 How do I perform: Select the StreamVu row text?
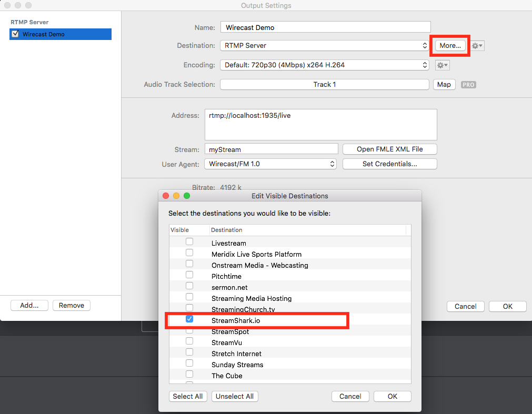tap(227, 343)
